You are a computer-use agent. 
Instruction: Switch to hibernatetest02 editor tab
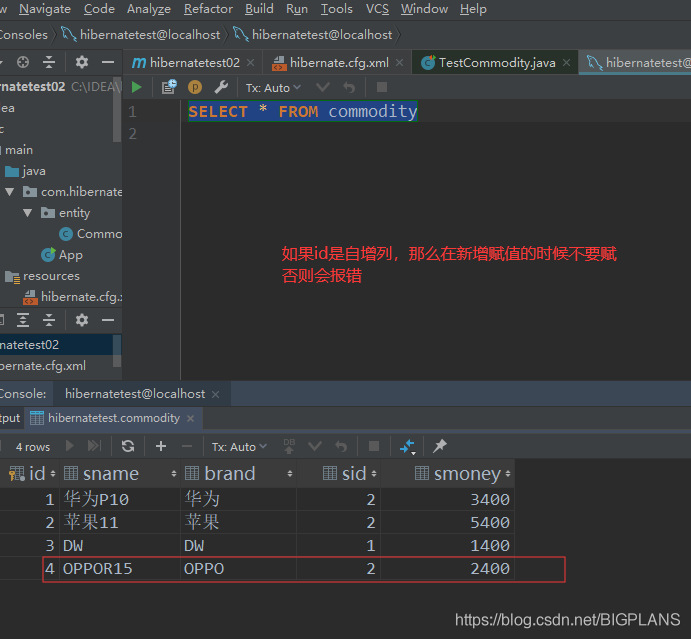point(193,63)
